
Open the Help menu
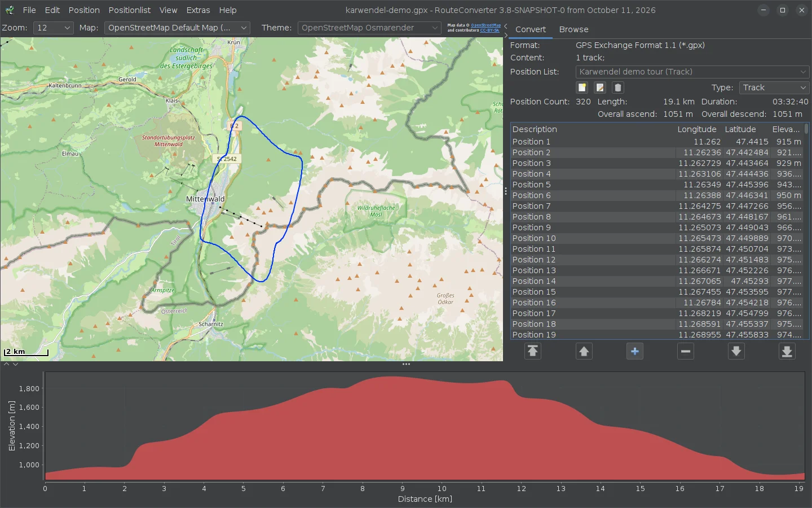[x=228, y=10]
